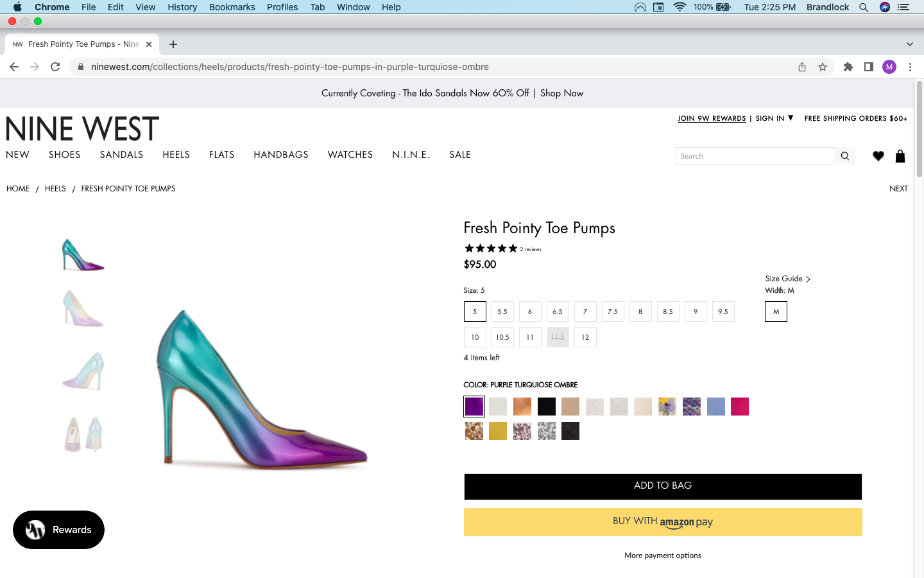The height and width of the screenshot is (578, 924).
Task: Open the Sandals navigation category
Action: (x=121, y=155)
